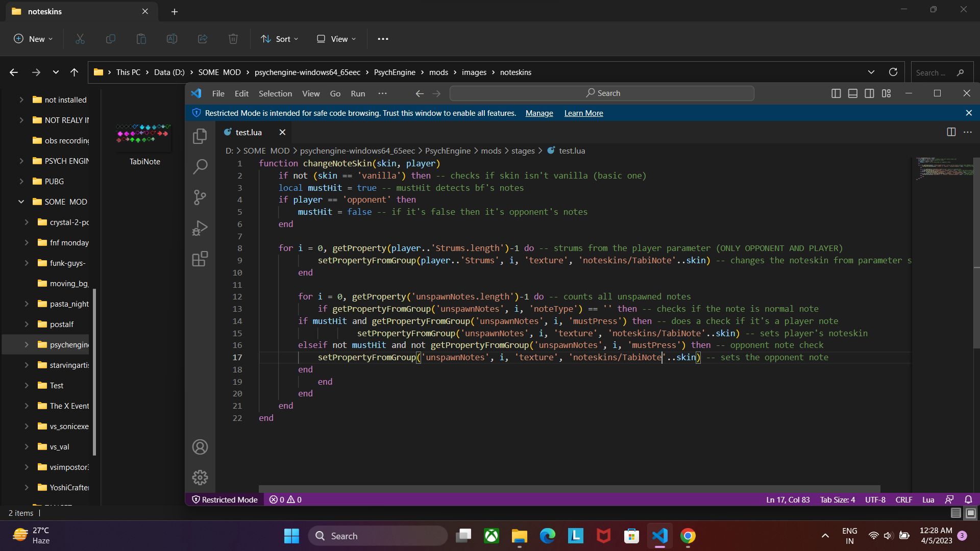Image resolution: width=980 pixels, height=551 pixels.
Task: Open the VS Code Go menu
Action: [335, 93]
